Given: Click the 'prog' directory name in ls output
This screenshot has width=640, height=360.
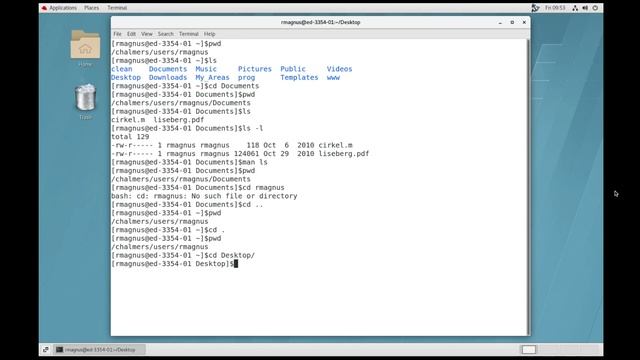Looking at the screenshot, I should [246, 78].
